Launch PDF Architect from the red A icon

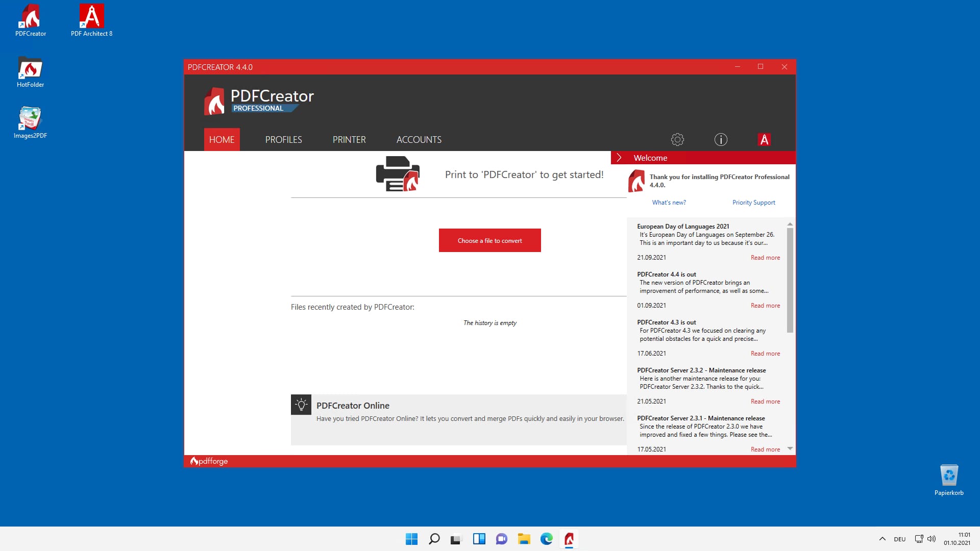[764, 139]
